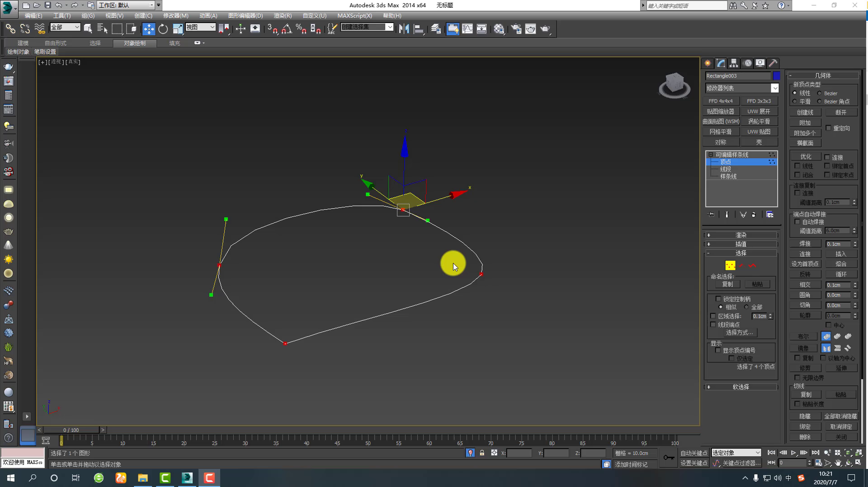Click the 设为首顶点 button
Screen dimensions: 868x487
point(805,264)
